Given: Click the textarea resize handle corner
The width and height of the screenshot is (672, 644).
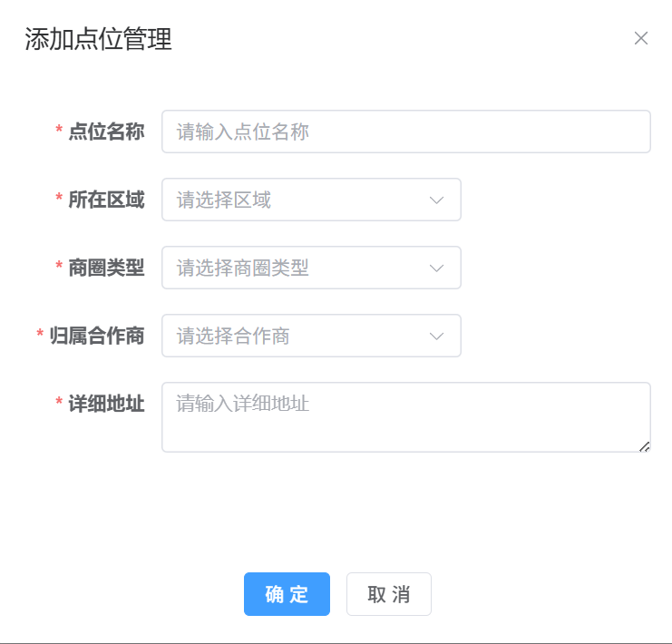Looking at the screenshot, I should point(645,445).
